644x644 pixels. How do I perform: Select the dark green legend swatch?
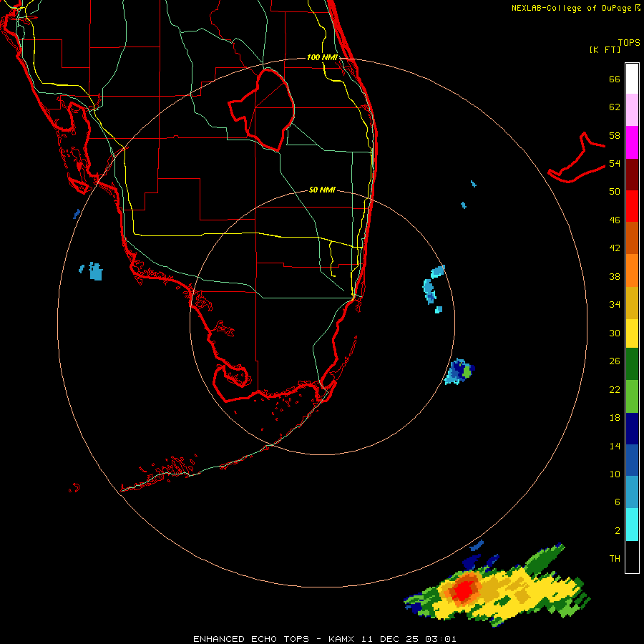coord(632,364)
